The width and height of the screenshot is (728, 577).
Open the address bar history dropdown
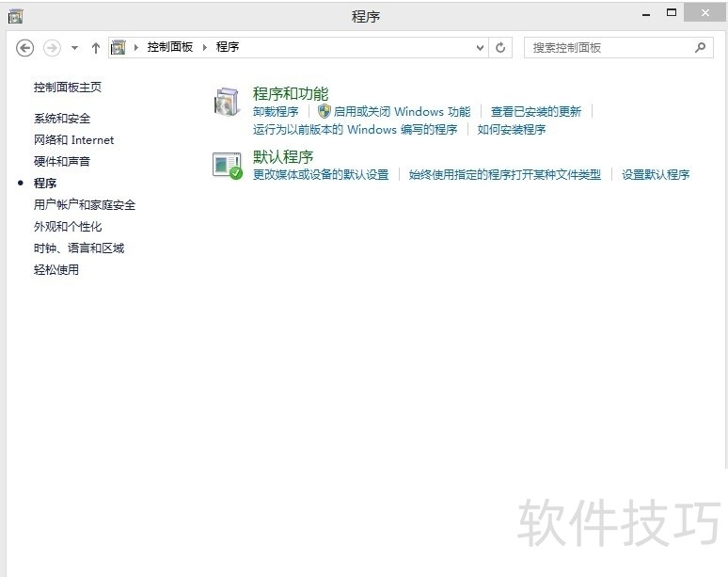point(480,47)
